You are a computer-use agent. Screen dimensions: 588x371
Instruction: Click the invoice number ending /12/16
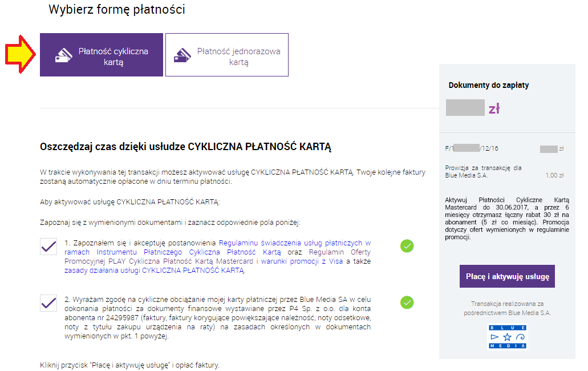pyautogui.click(x=472, y=148)
